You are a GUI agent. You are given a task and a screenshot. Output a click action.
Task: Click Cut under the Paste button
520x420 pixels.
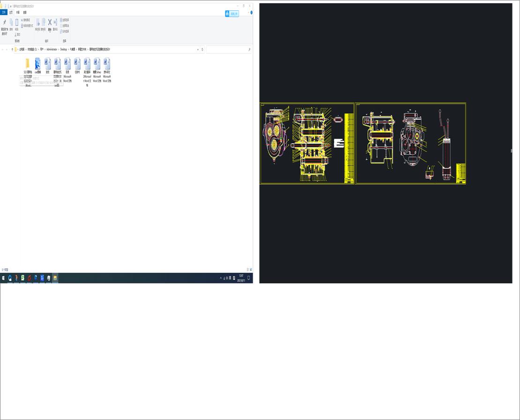(17, 35)
